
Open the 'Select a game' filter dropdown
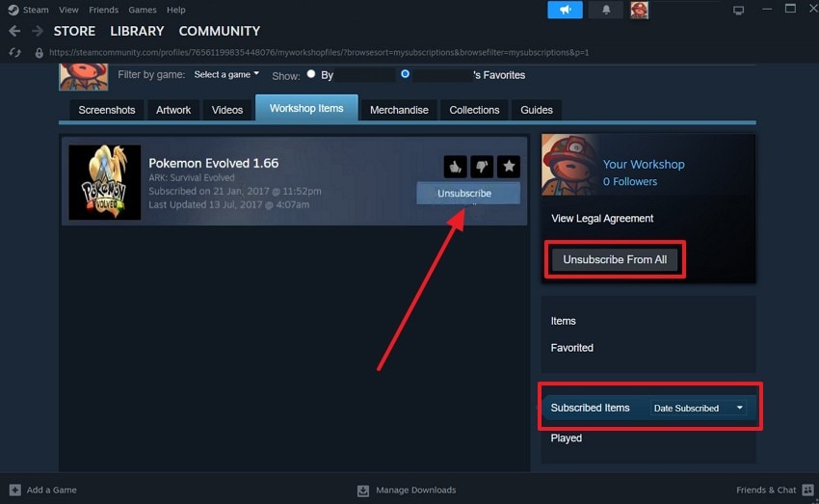coord(226,75)
